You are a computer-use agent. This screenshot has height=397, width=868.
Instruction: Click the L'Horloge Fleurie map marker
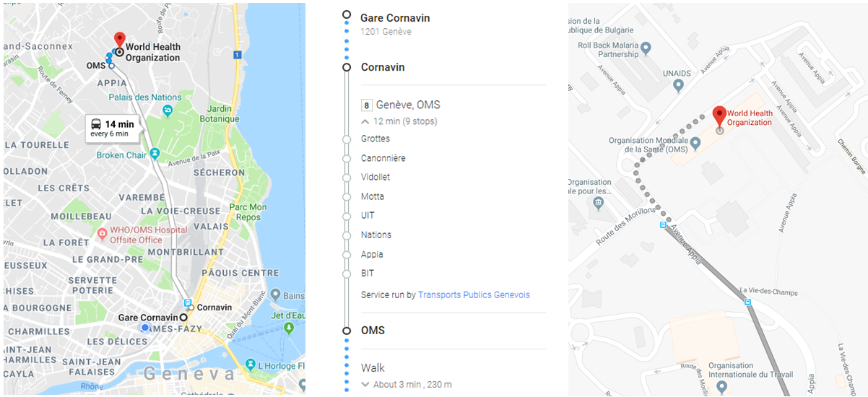251,365
